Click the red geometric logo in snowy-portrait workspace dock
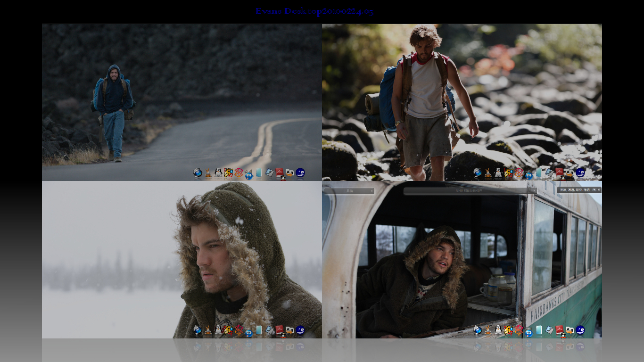This screenshot has height=362, width=644. [x=239, y=330]
